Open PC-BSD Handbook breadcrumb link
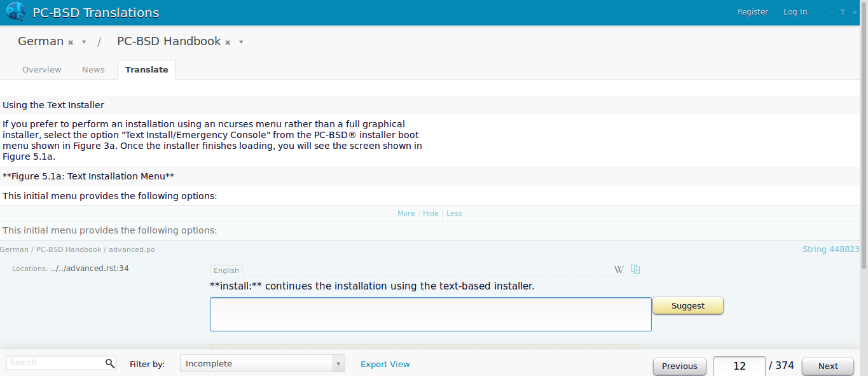This screenshot has height=376, width=868. (69, 249)
